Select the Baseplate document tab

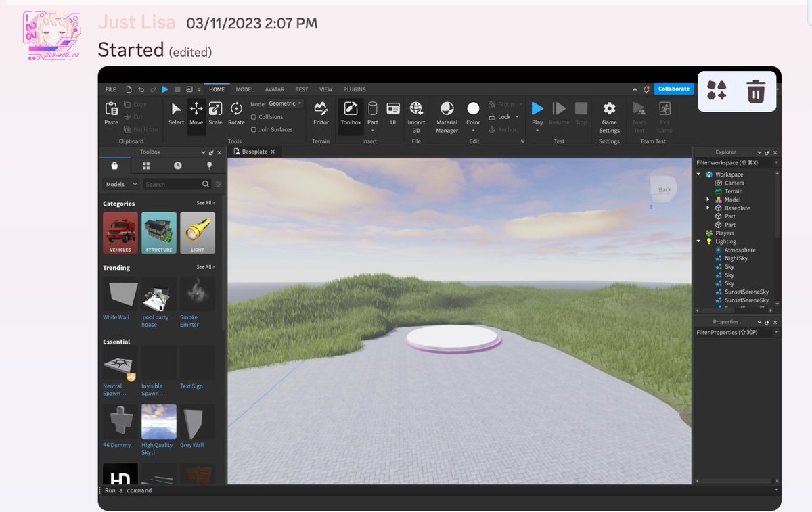[254, 152]
